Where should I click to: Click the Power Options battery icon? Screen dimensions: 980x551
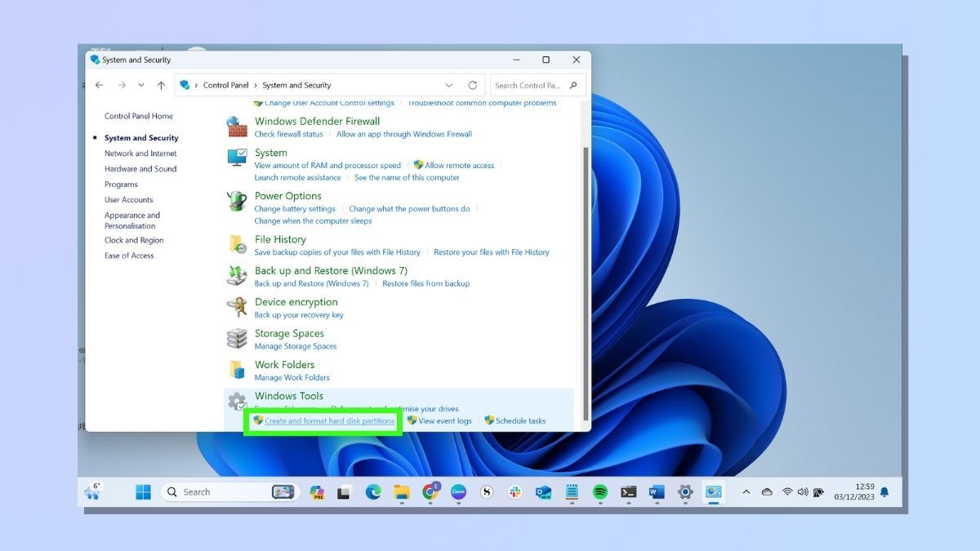[237, 201]
